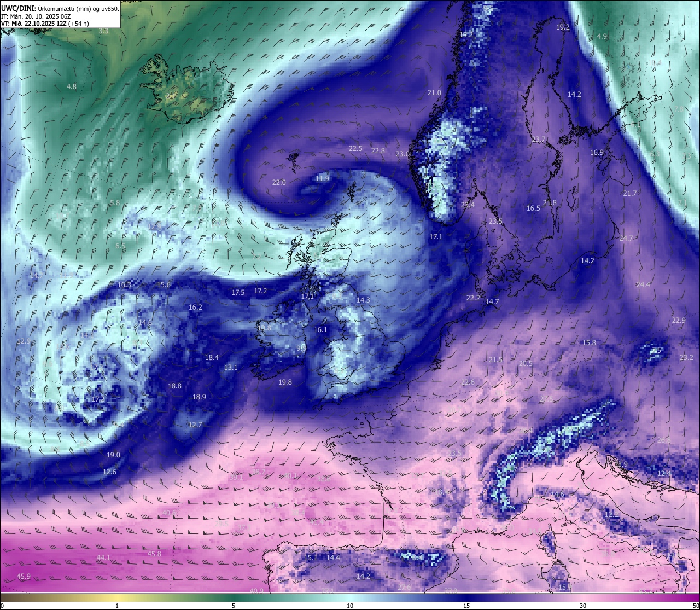This screenshot has height=610, width=700.
Task: Click the 21.7 value label
Action: click(x=629, y=193)
